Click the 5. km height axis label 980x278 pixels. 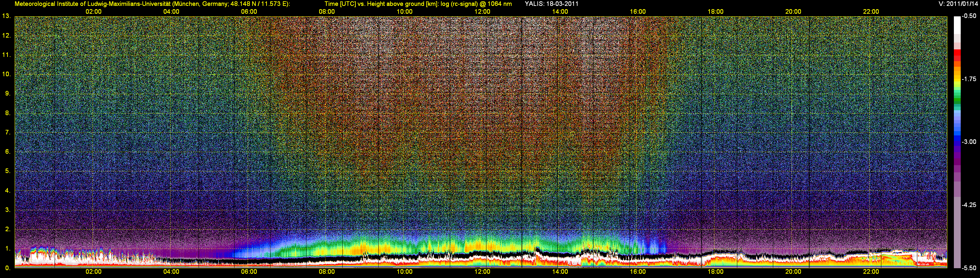tap(8, 171)
